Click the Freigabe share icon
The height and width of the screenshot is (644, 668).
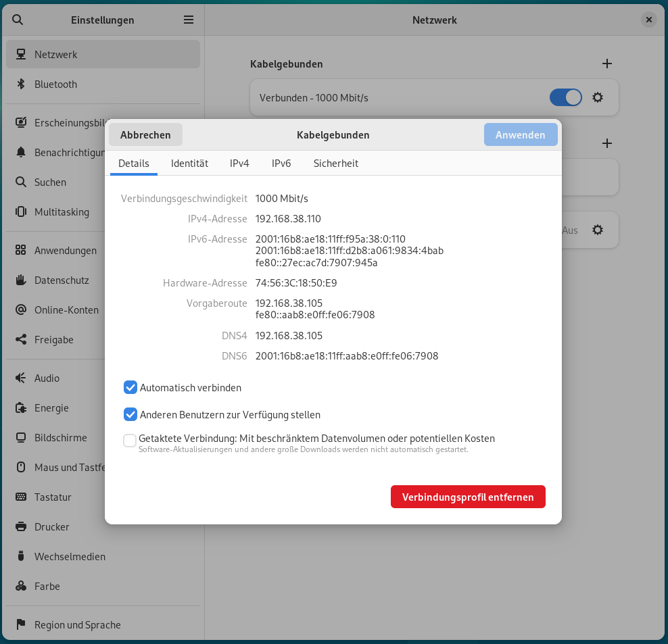pos(21,340)
